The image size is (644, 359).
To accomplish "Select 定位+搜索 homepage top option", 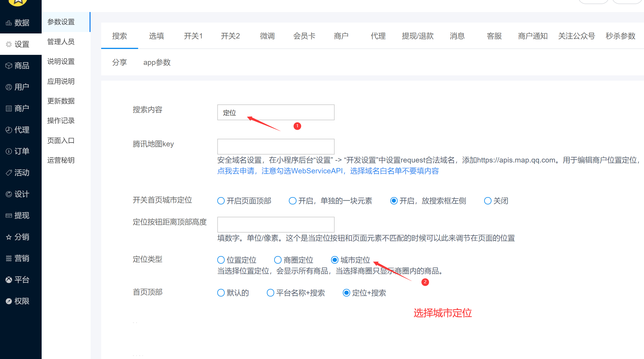I will point(346,293).
